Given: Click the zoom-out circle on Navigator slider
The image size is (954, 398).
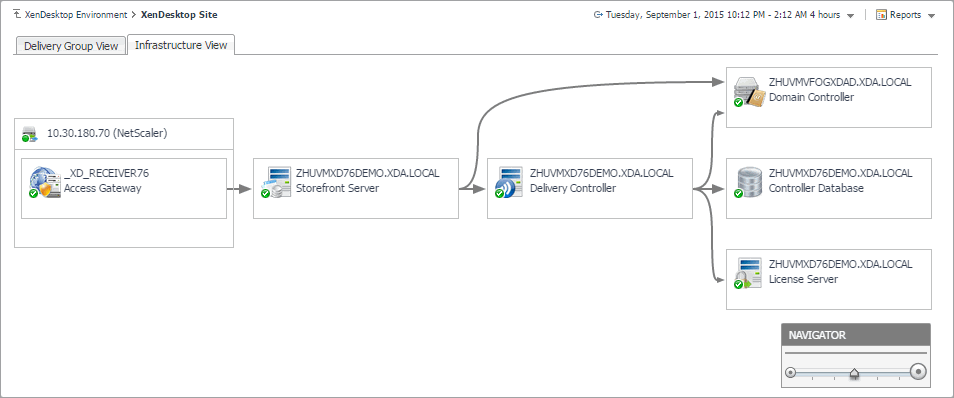Looking at the screenshot, I should point(790,372).
